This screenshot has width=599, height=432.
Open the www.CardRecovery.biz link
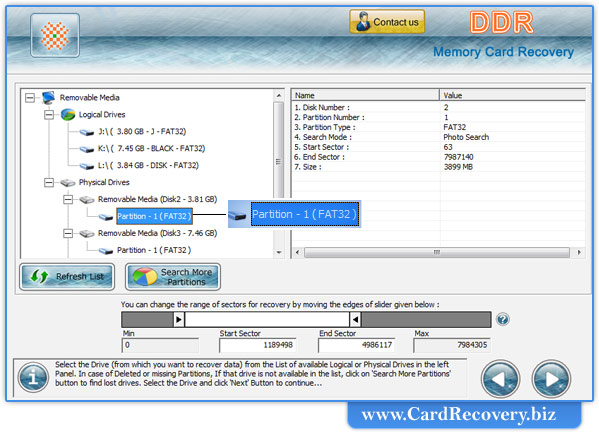[x=458, y=414]
